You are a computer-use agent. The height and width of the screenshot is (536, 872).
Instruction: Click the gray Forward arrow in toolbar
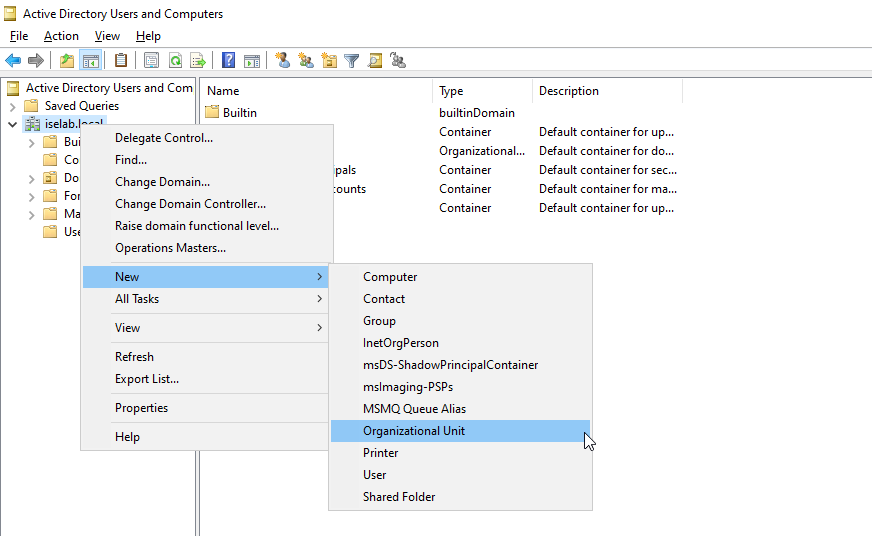[x=36, y=60]
